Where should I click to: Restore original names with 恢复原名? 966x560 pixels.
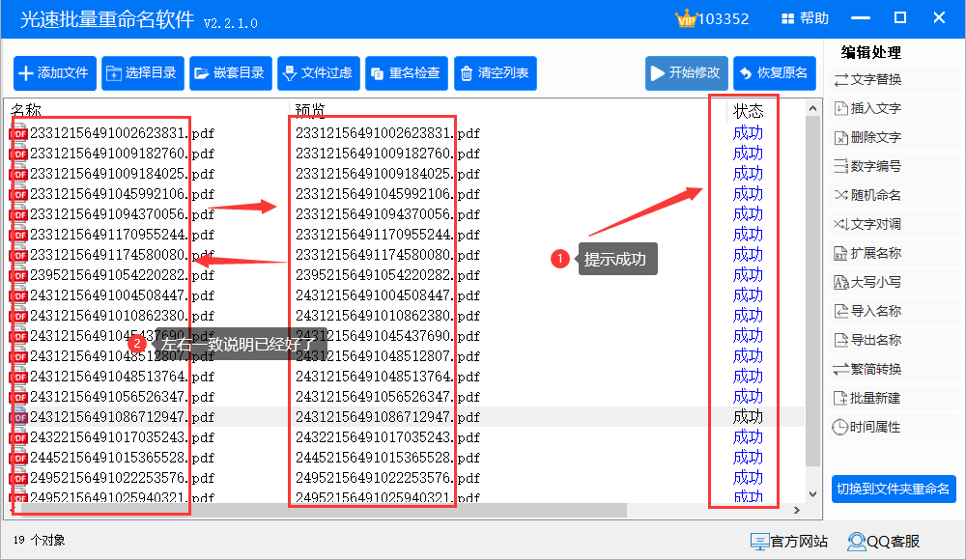(x=775, y=73)
